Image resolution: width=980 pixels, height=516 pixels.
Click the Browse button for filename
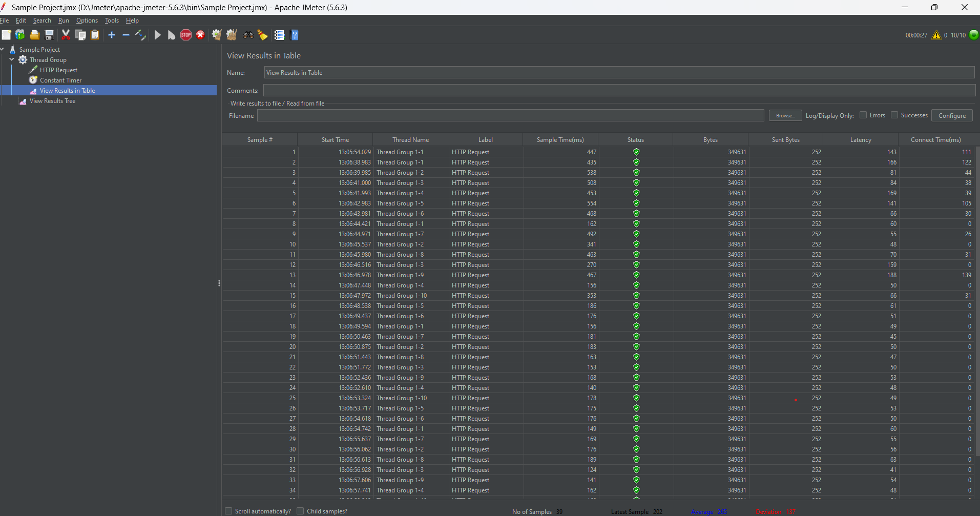pos(785,116)
